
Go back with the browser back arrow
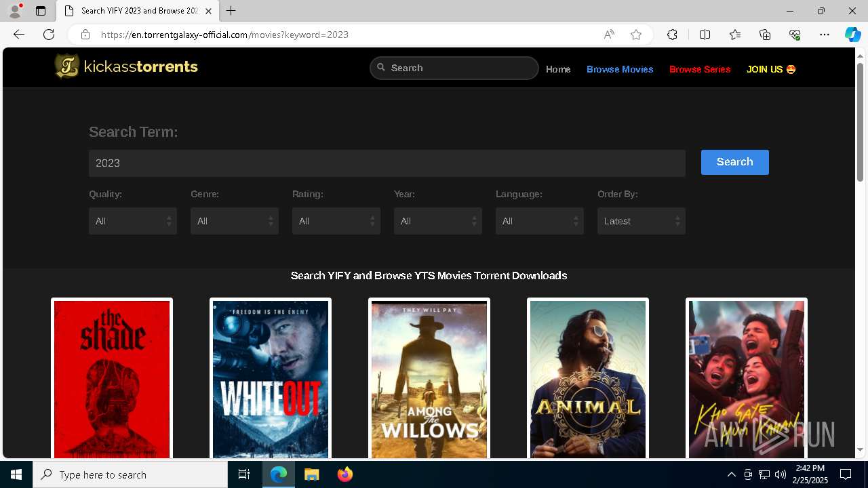19,35
